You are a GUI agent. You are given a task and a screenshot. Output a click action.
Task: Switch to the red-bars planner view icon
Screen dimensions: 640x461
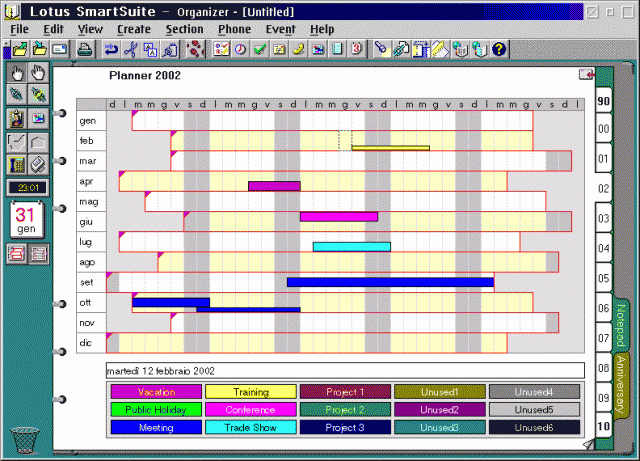click(17, 254)
